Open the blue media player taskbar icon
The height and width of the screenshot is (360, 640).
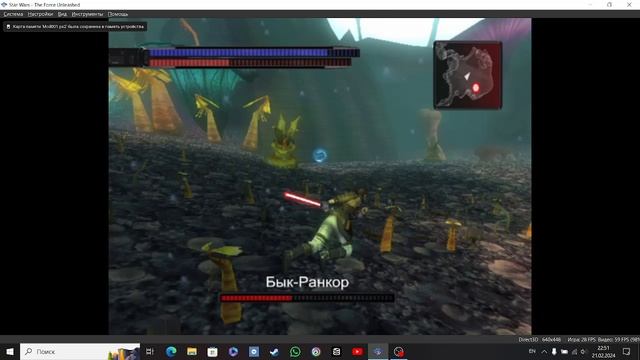click(x=233, y=351)
